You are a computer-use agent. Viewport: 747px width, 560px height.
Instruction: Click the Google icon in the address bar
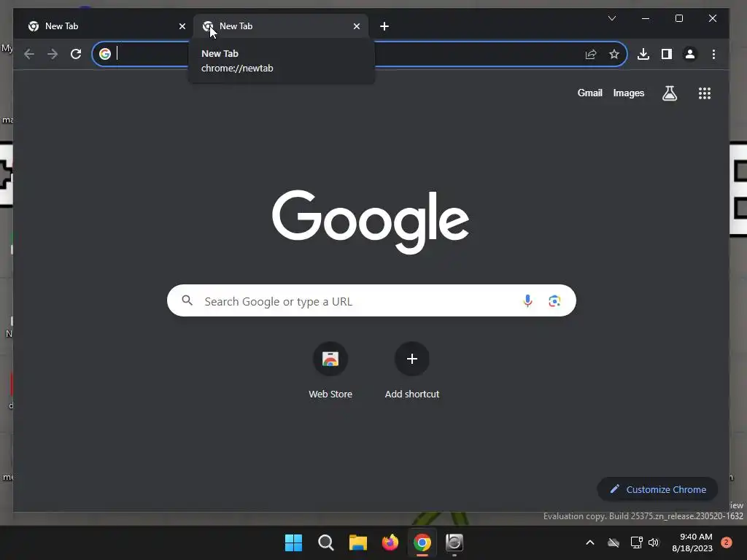105,54
